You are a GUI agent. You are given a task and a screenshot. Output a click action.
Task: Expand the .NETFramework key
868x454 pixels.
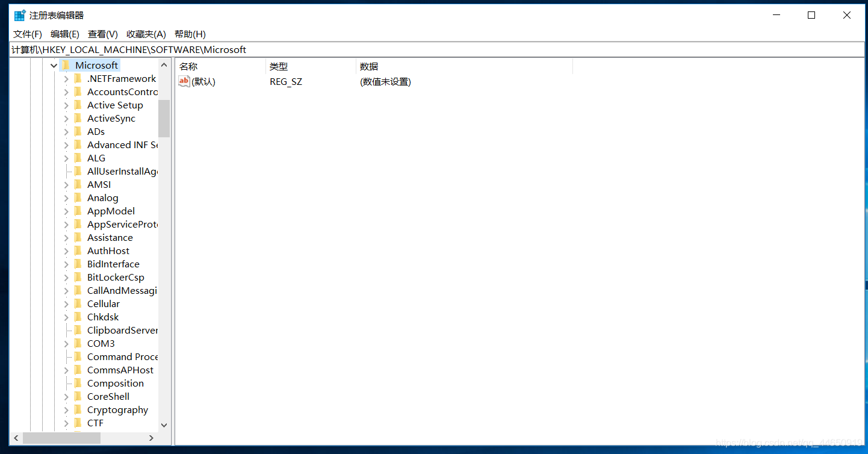point(66,78)
